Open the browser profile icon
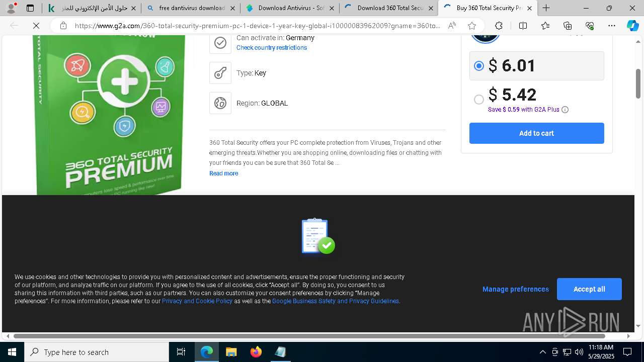This screenshot has width=644, height=362. click(x=11, y=8)
